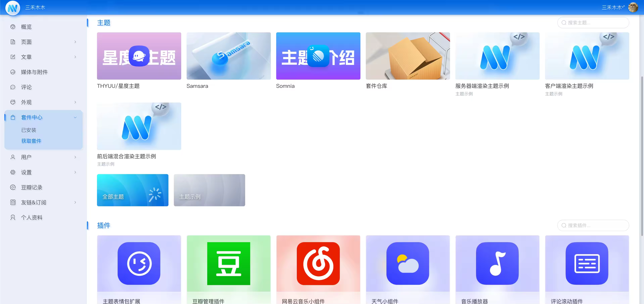Open the Samsara theme thumbnail

click(x=229, y=56)
